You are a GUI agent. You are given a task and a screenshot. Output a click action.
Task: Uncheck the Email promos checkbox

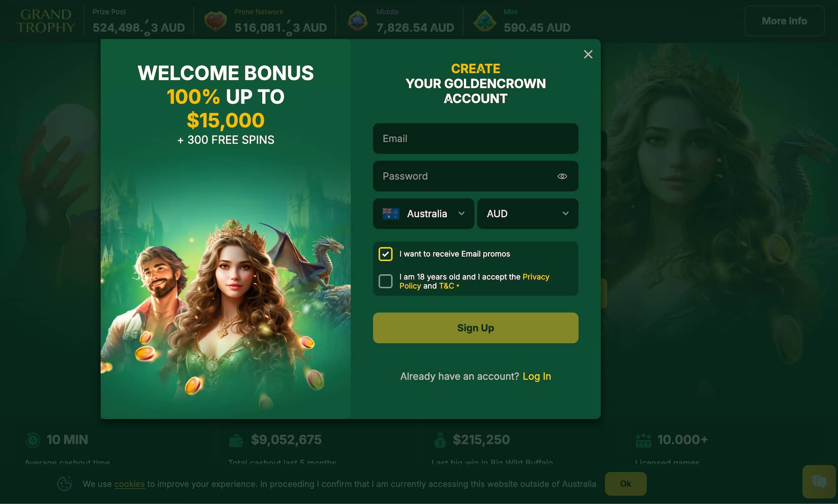click(385, 254)
